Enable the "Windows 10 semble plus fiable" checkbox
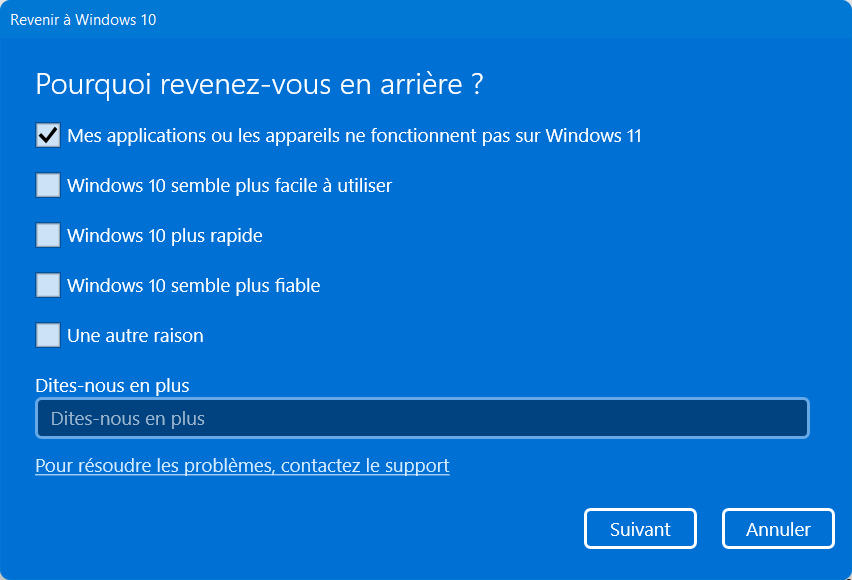 [x=48, y=285]
